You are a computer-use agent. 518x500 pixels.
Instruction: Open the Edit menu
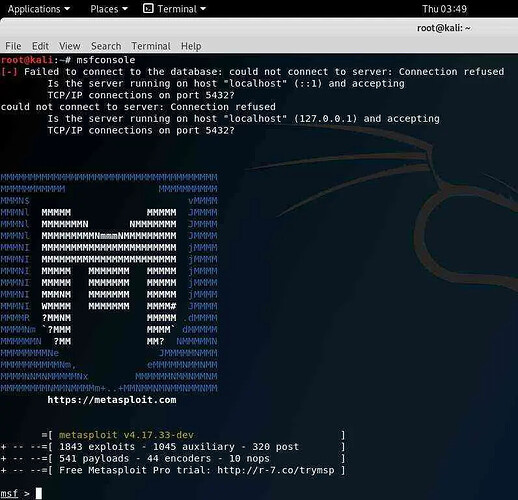40,46
